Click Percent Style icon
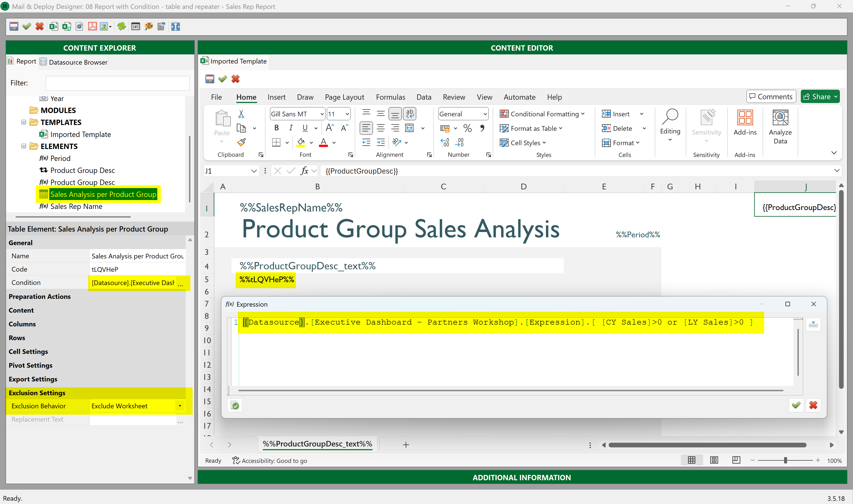Viewport: 853px width, 504px height. pyautogui.click(x=467, y=128)
